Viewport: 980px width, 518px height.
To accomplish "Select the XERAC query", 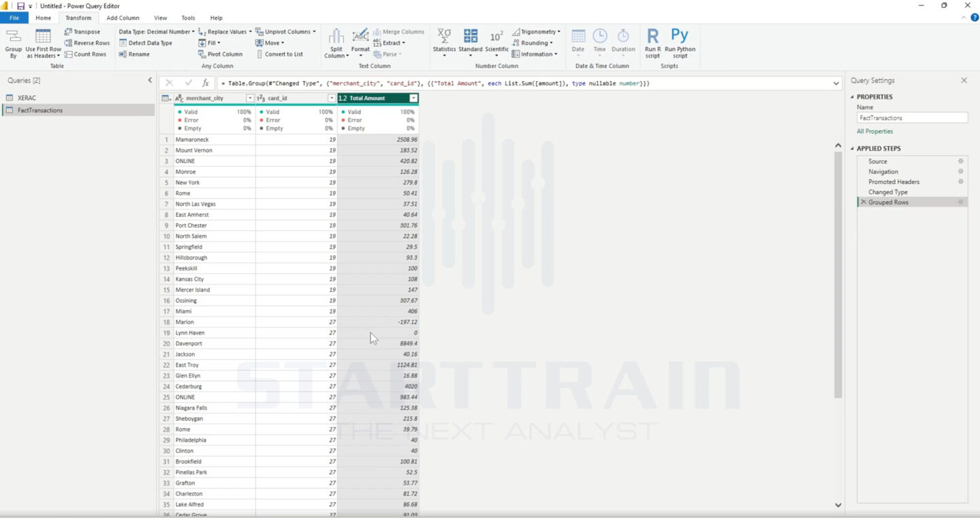I will click(78, 98).
